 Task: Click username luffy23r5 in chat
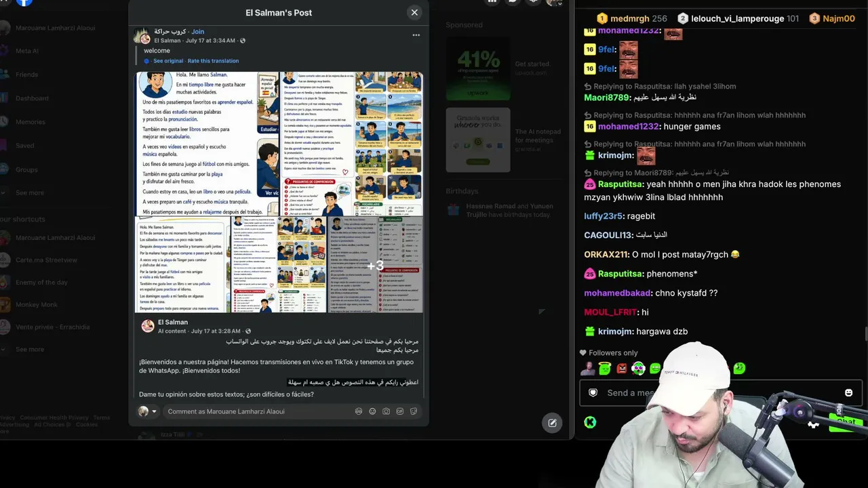603,216
